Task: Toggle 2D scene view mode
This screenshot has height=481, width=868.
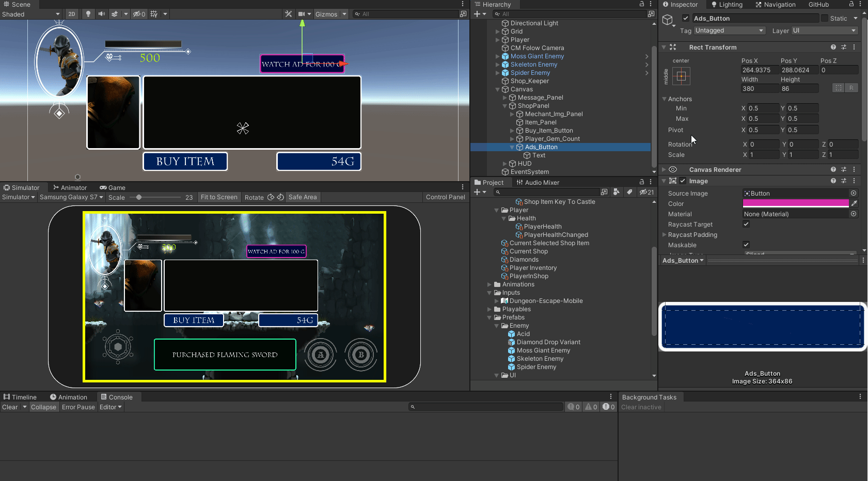Action: (x=72, y=14)
